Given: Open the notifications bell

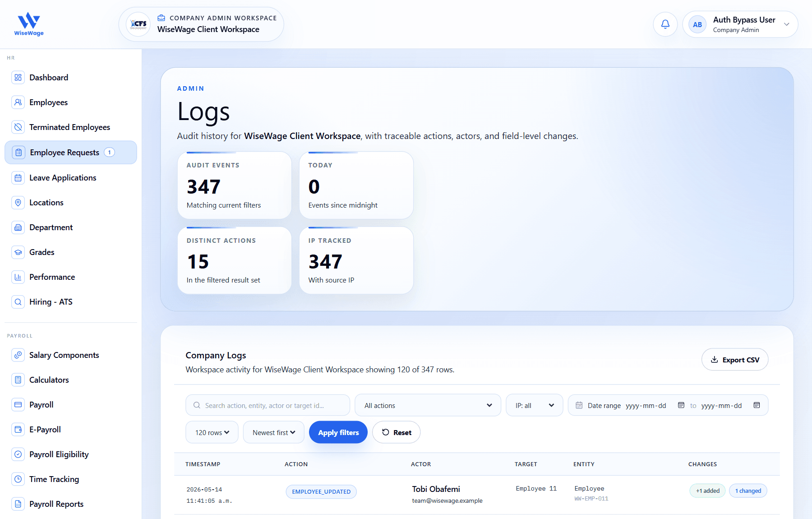Looking at the screenshot, I should tap(665, 24).
